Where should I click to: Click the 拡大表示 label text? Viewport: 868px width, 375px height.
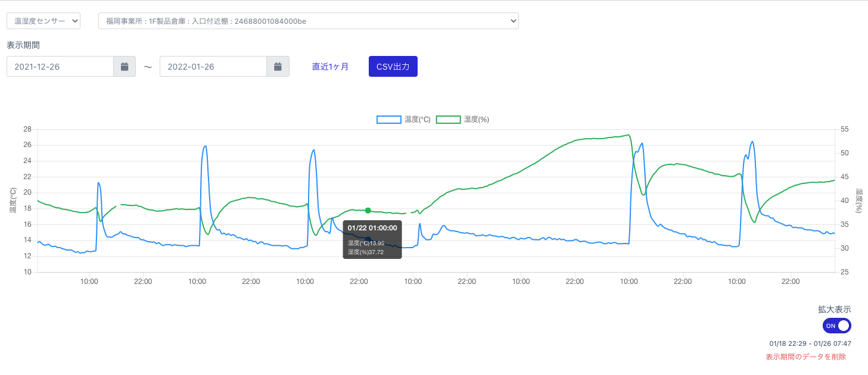pos(835,310)
